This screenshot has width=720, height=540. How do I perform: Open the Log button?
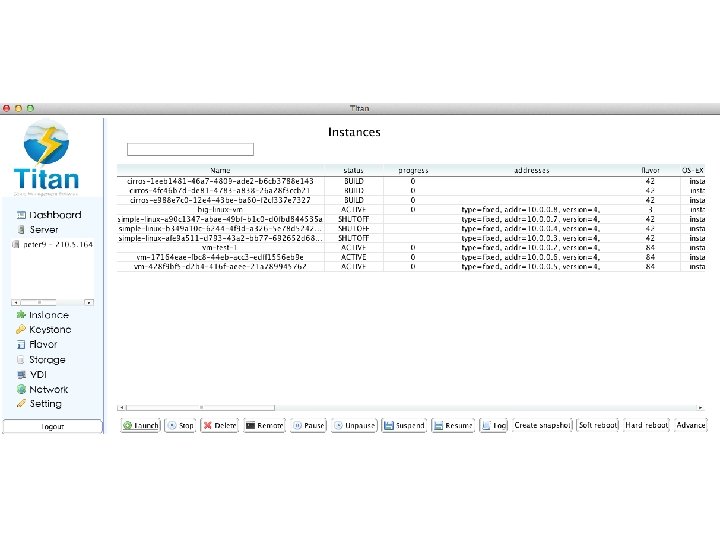click(494, 425)
